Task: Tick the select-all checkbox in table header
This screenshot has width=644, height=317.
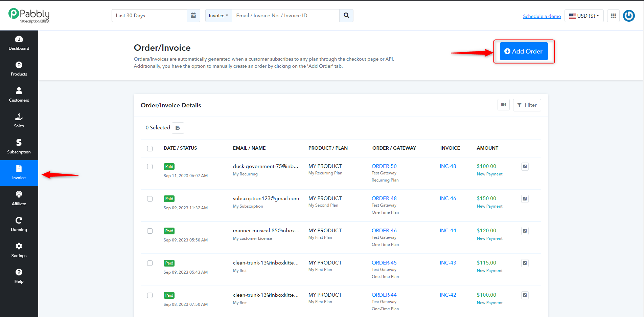Action: click(x=150, y=149)
